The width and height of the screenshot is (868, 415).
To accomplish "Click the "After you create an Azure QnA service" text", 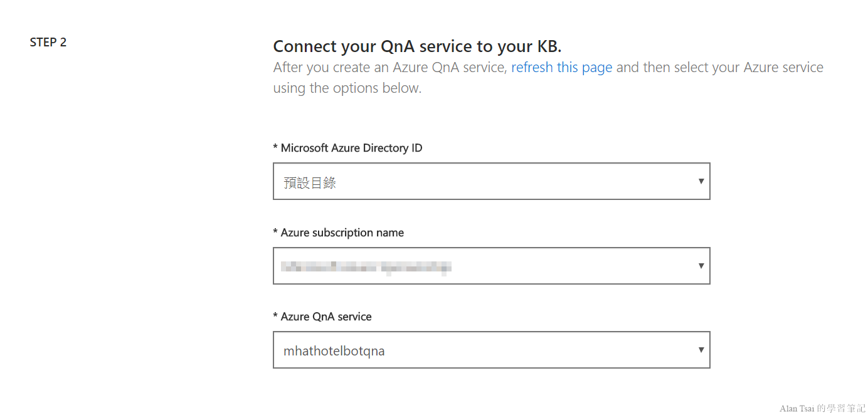I will coord(389,68).
